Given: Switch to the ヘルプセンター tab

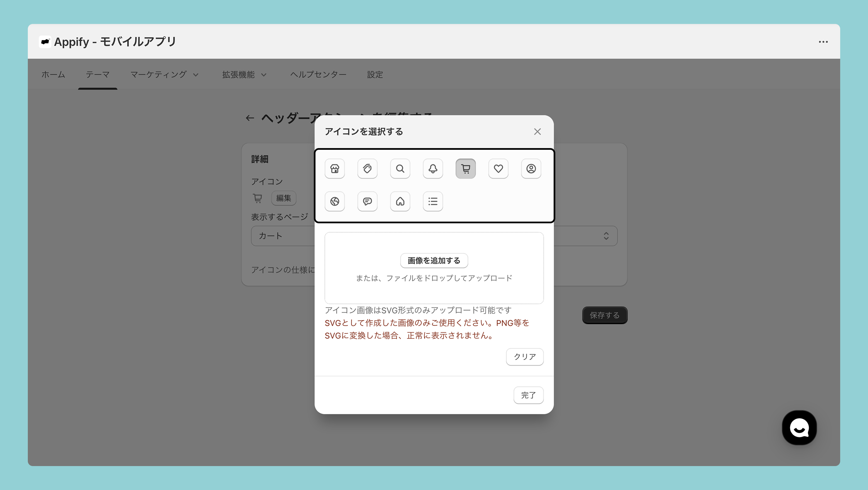Looking at the screenshot, I should click(318, 75).
